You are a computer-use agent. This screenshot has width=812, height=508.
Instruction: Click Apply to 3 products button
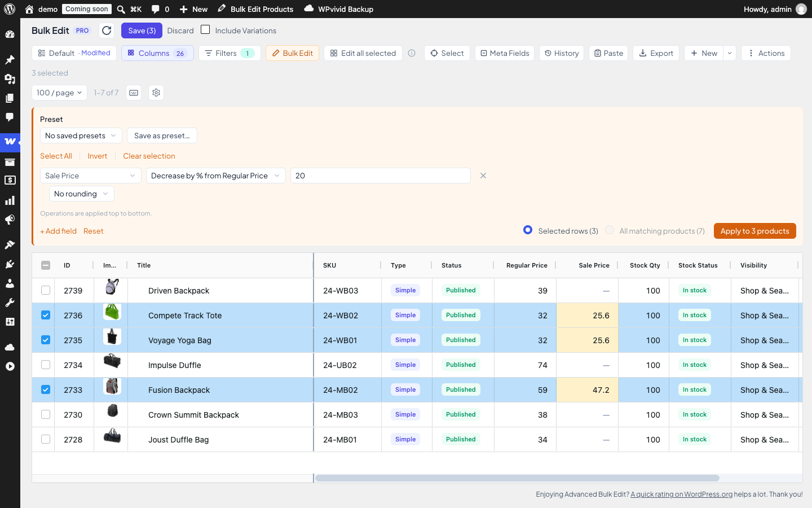[x=754, y=231]
